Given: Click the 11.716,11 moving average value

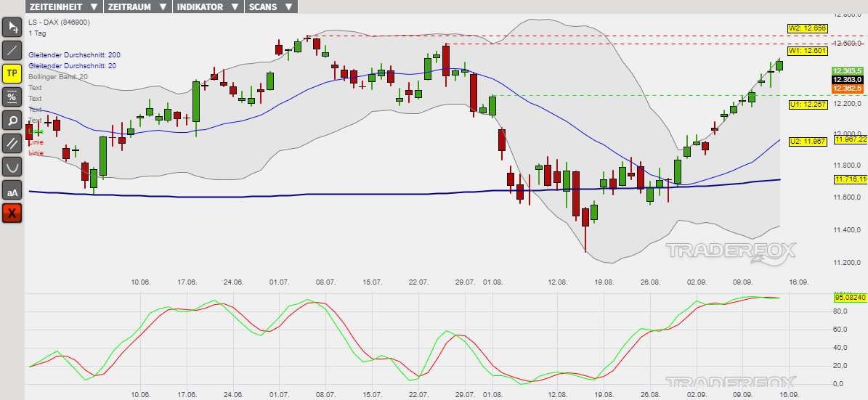Looking at the screenshot, I should tap(851, 179).
